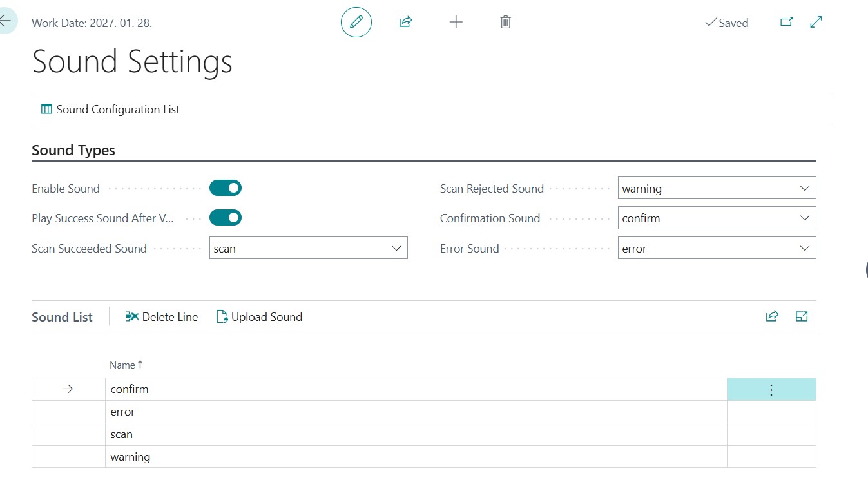
Task: Open the Confirmation Sound dropdown
Action: click(x=716, y=218)
